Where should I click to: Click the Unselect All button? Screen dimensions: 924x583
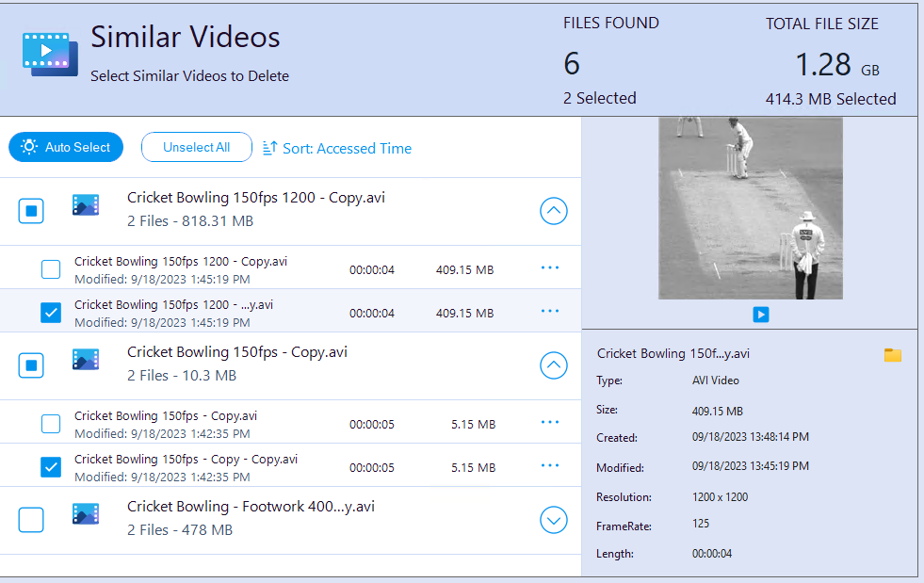coord(196,147)
